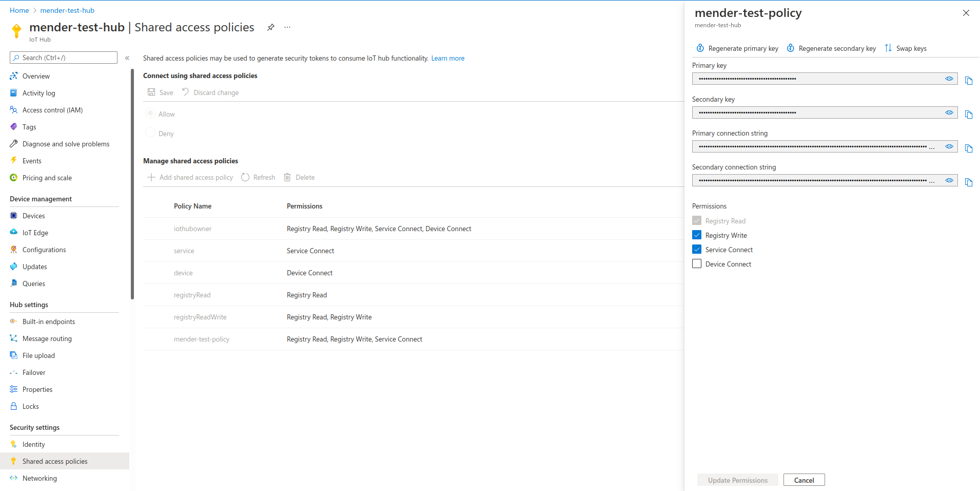Viewport: 980px width, 491px height.
Task: Click Add shared access policy plus icon
Action: [x=151, y=177]
